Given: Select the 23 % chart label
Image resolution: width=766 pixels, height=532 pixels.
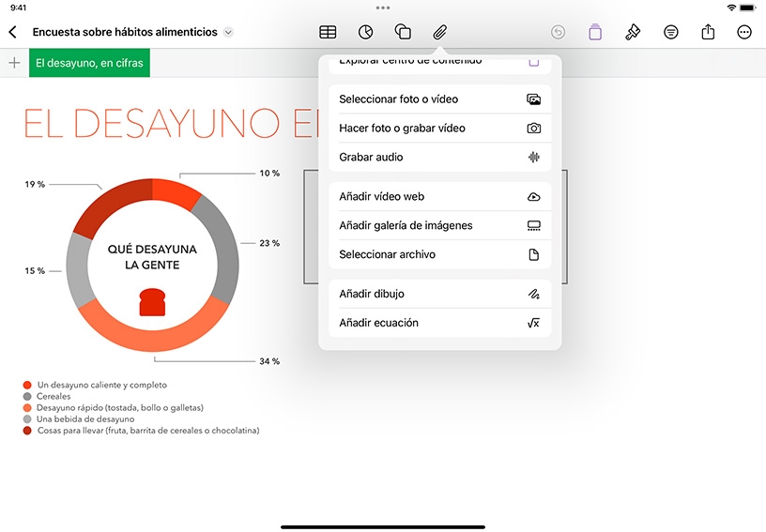Looking at the screenshot, I should (x=269, y=243).
